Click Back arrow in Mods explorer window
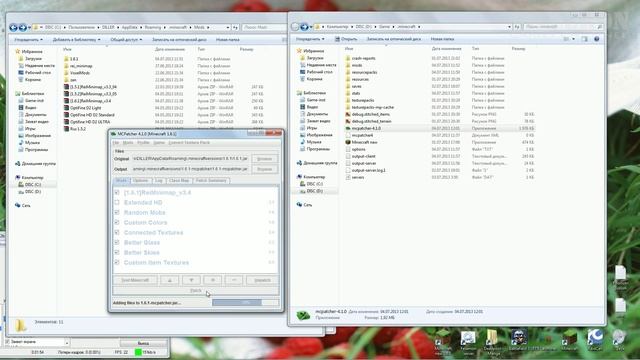Image resolution: width=640 pixels, height=360 pixels. pos(13,27)
